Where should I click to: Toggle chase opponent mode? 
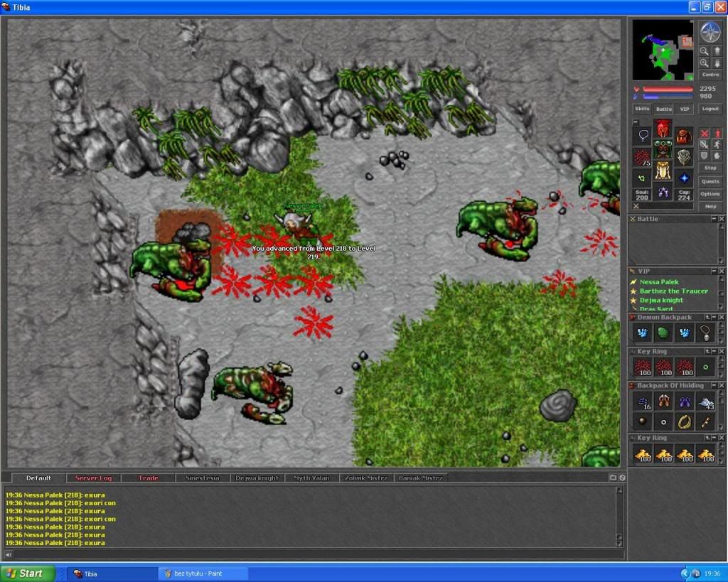pos(717,144)
